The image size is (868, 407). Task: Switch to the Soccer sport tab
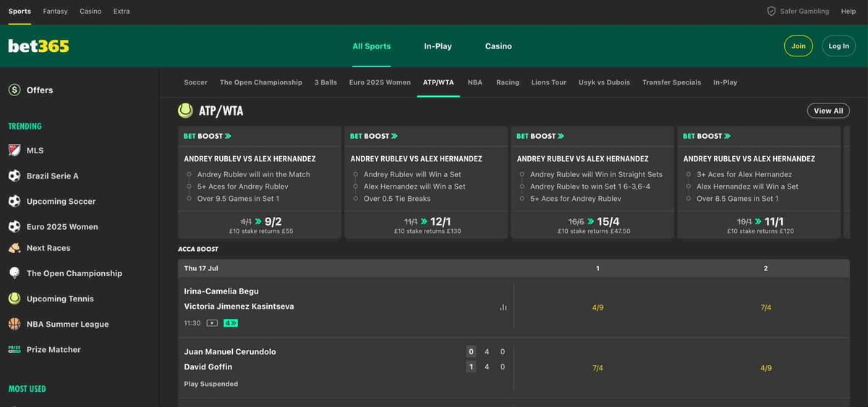point(195,82)
